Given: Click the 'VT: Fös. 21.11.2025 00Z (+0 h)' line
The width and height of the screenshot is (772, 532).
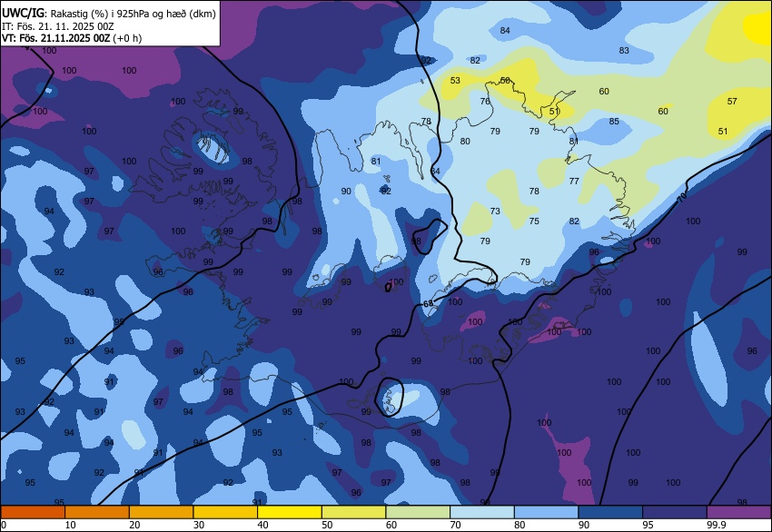Looking at the screenshot, I should point(72,38).
